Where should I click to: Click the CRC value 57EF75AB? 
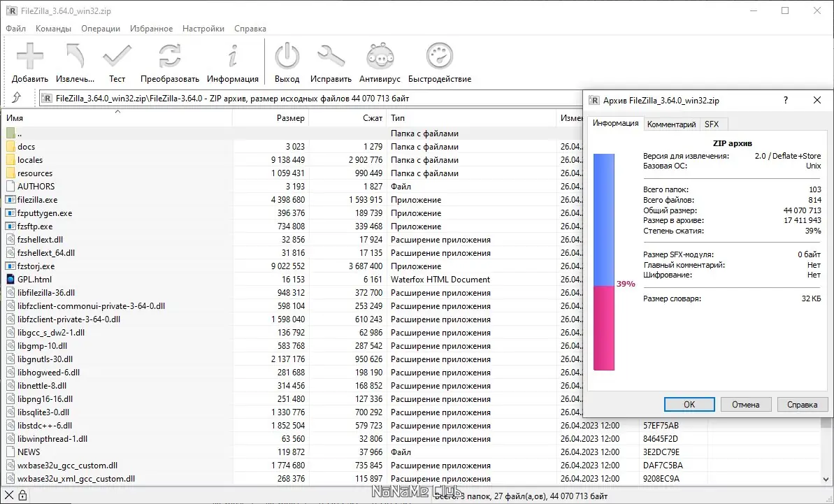(661, 425)
